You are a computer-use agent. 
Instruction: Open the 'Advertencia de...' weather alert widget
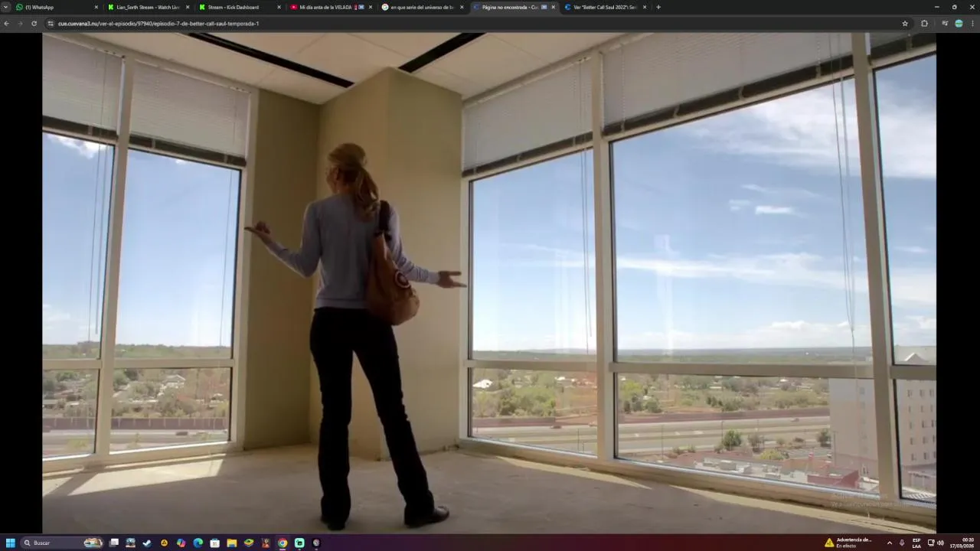coord(848,543)
